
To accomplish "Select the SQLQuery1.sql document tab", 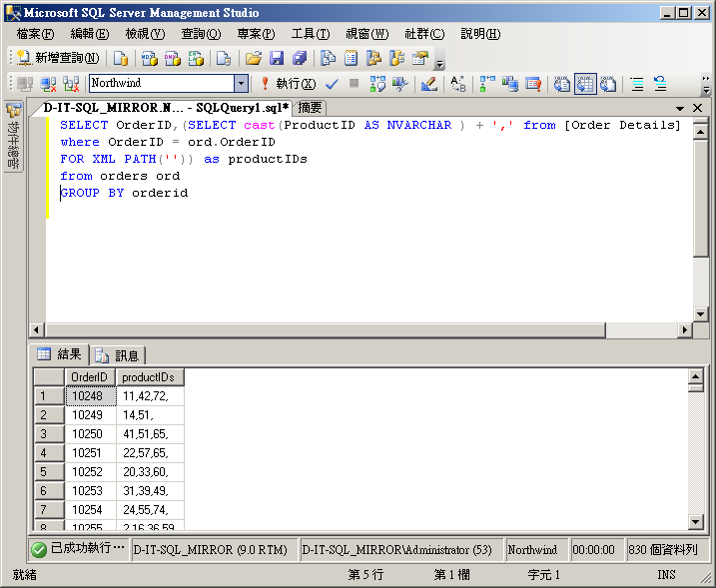I will tap(166, 108).
